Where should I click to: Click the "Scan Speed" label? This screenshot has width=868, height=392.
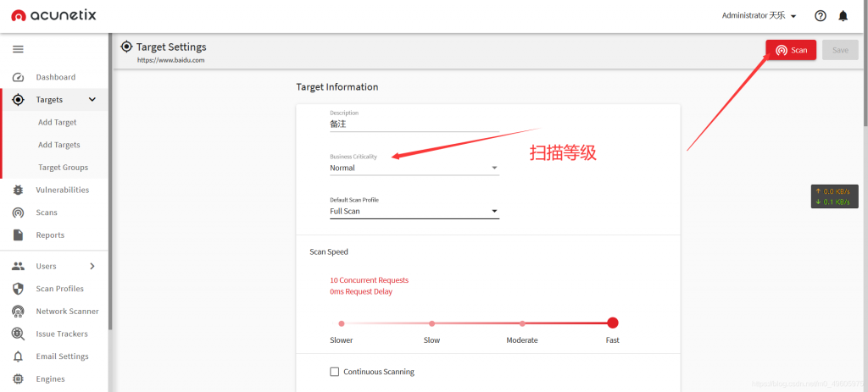tap(329, 252)
